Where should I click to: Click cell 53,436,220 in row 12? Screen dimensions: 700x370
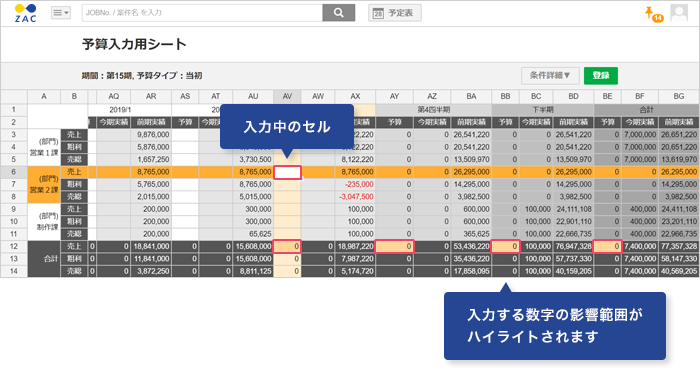click(471, 246)
